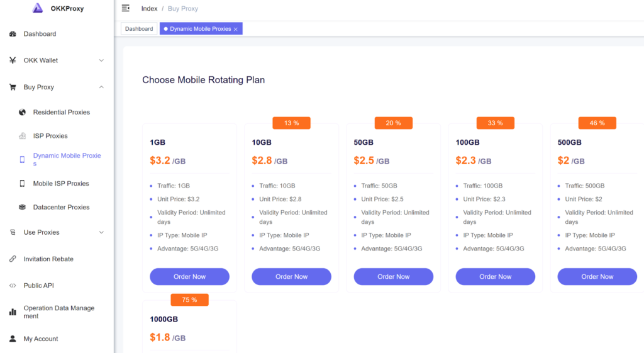
Task: Go to Index breadcrumb link
Action: 149,9
